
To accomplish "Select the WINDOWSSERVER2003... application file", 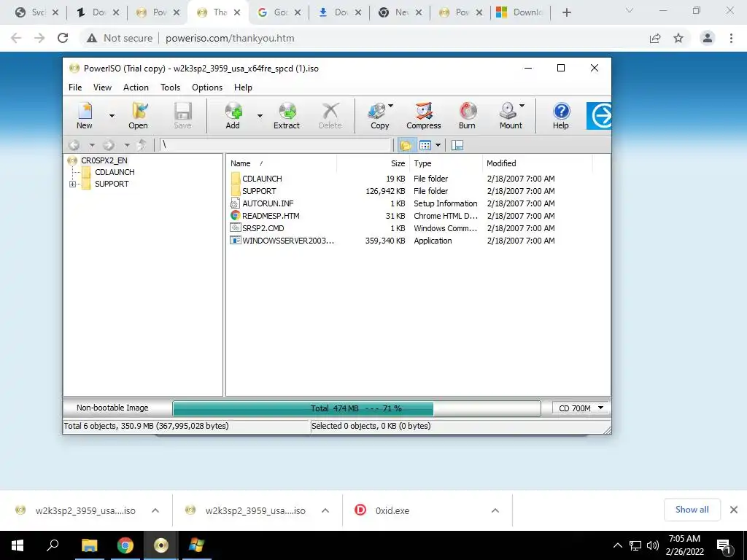I will pyautogui.click(x=287, y=241).
